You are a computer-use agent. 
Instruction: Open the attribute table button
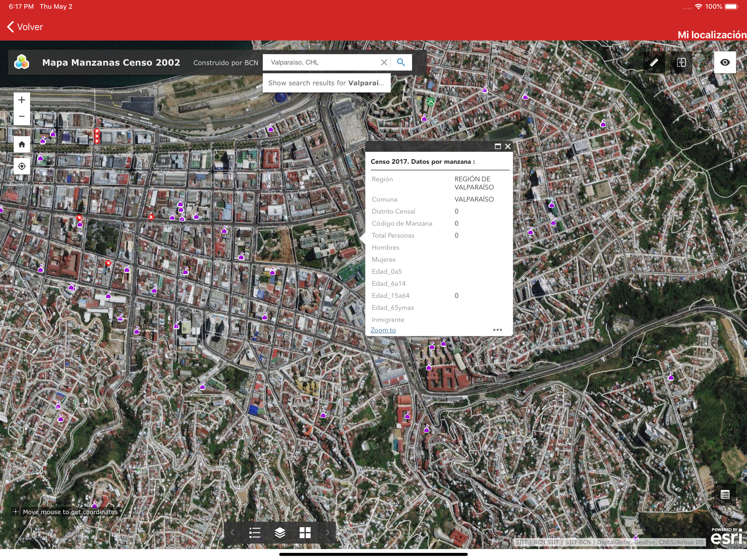pyautogui.click(x=725, y=494)
